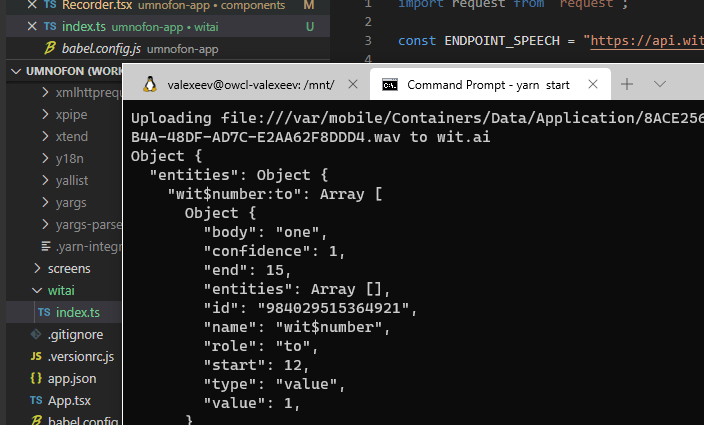This screenshot has width=704, height=425.
Task: Click the M status badge of Recorder.tsx
Action: 309,5
